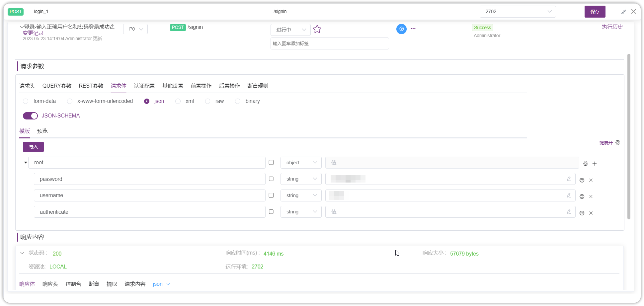This screenshot has width=644, height=306.
Task: Collapse the response status section chevron
Action: click(22, 253)
